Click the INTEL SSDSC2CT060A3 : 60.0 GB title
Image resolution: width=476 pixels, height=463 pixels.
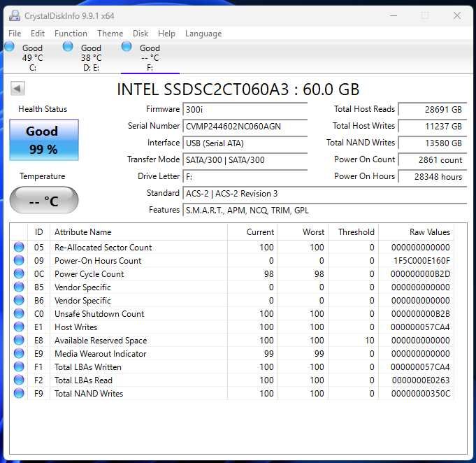point(238,90)
